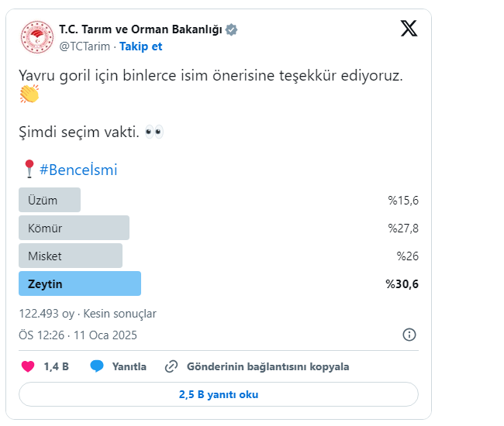Viewport: 504px width, 426px height.
Task: Open the ministry profile avatar
Action: [x=36, y=37]
